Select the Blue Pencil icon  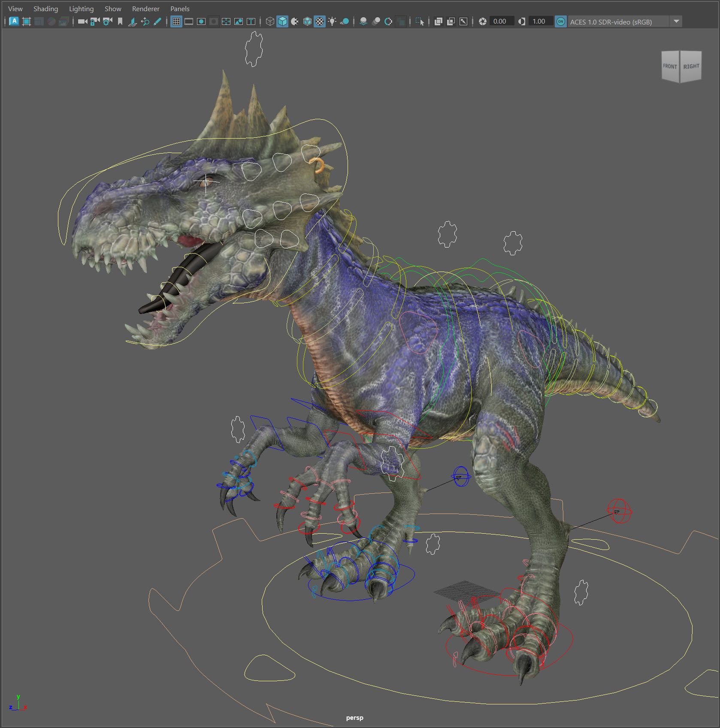157,21
